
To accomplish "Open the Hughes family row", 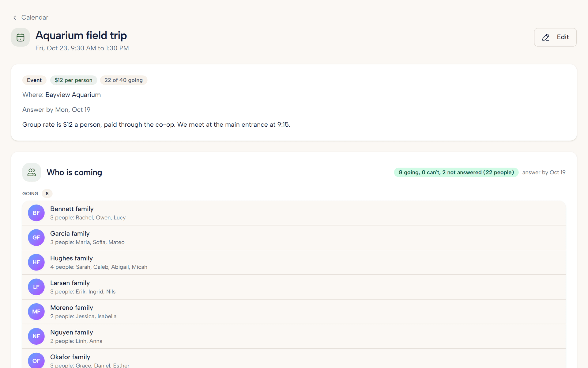I will 294,262.
